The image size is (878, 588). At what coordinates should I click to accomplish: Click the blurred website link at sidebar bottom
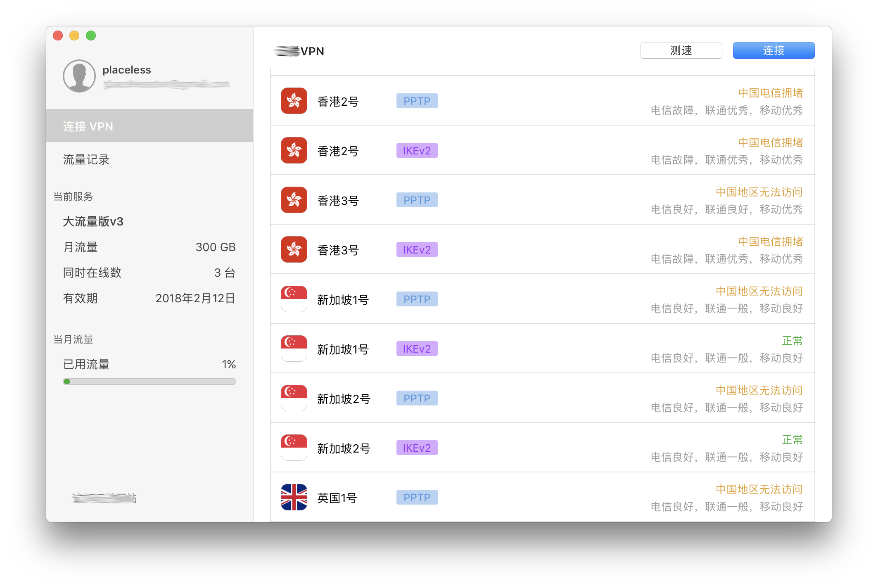[x=104, y=498]
